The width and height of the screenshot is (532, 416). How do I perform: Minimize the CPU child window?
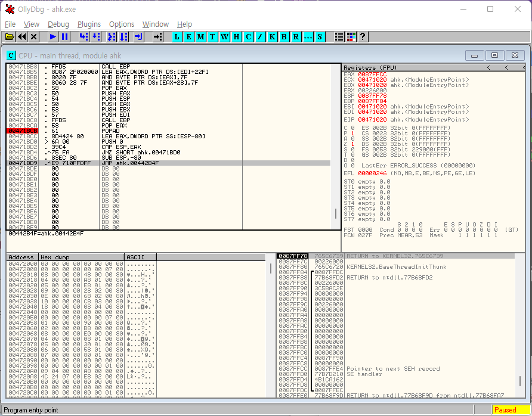(474, 55)
